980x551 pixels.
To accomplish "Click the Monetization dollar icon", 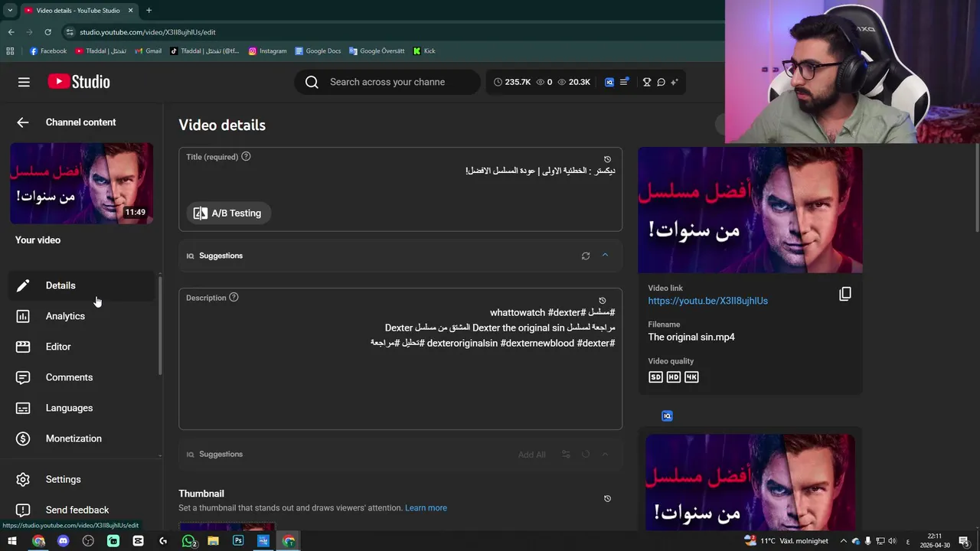I will point(23,439).
